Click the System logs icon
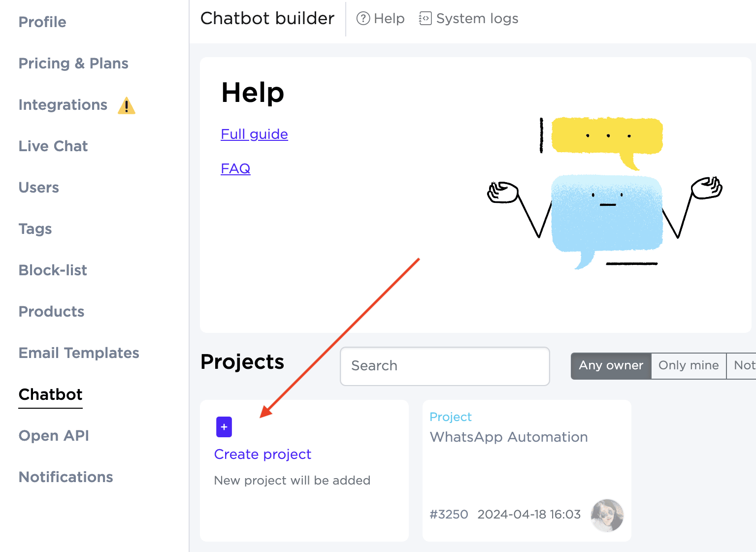 click(425, 19)
